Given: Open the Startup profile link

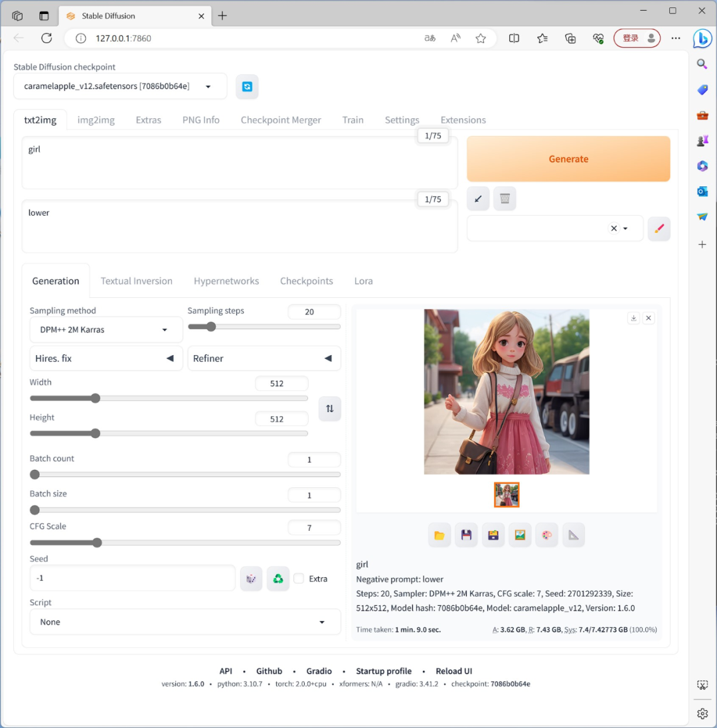Looking at the screenshot, I should click(x=384, y=671).
